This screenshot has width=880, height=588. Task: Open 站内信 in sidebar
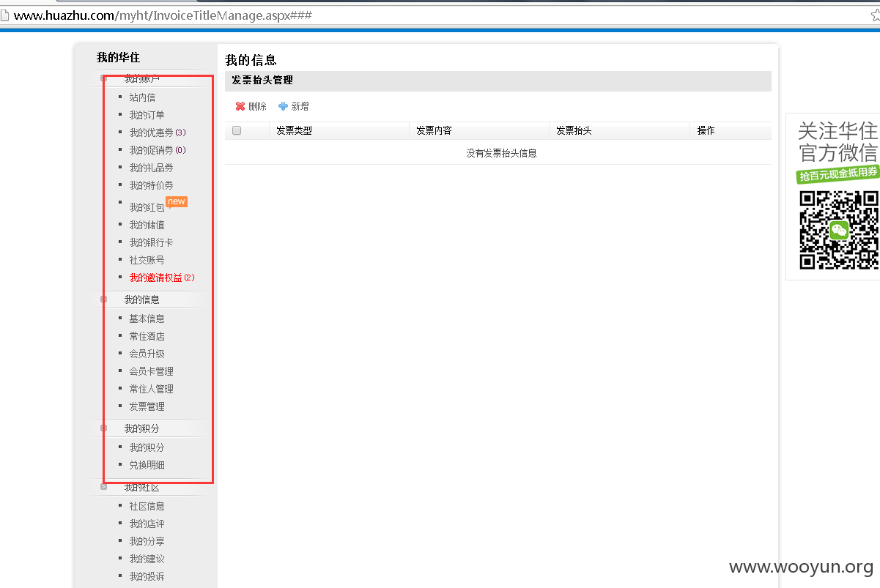point(142,97)
